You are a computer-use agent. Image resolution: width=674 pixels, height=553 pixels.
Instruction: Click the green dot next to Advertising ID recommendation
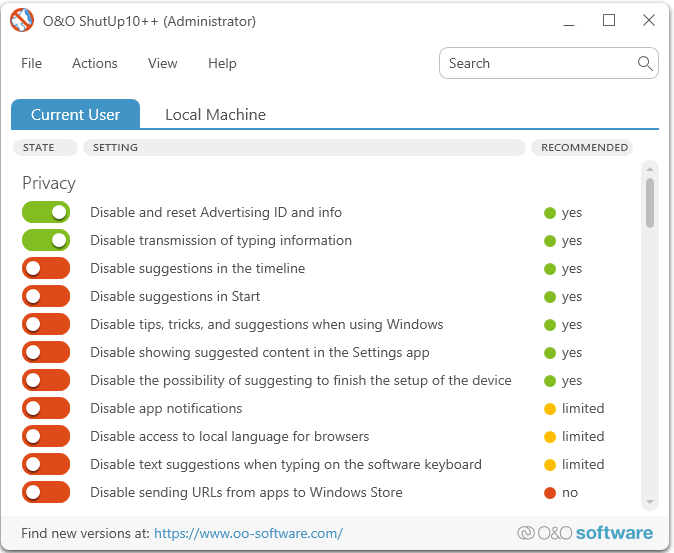(550, 213)
